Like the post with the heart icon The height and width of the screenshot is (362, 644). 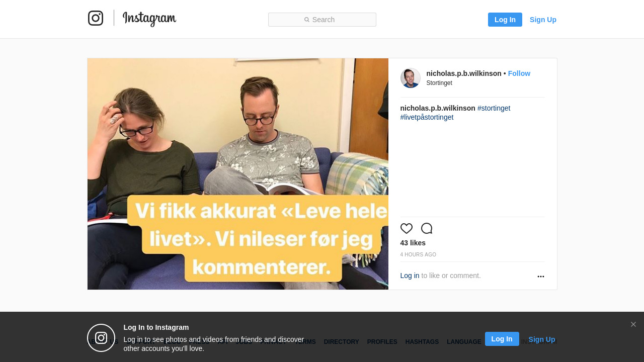pos(407,228)
